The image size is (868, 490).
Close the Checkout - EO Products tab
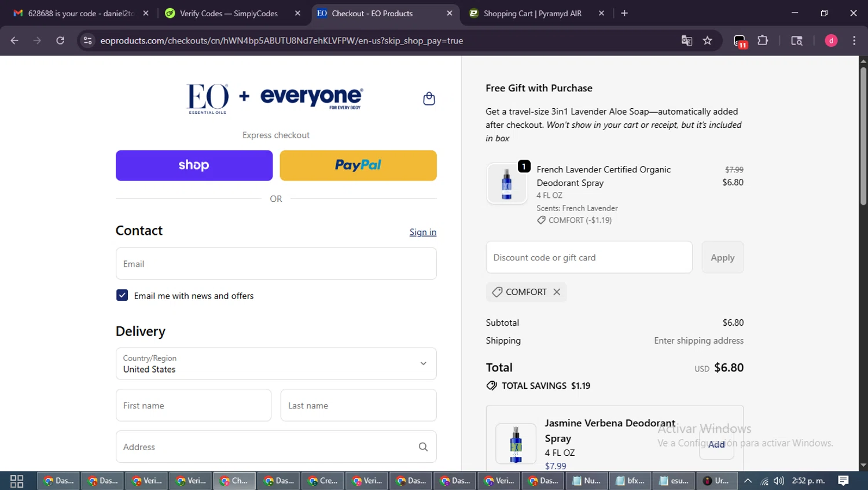coord(450,13)
